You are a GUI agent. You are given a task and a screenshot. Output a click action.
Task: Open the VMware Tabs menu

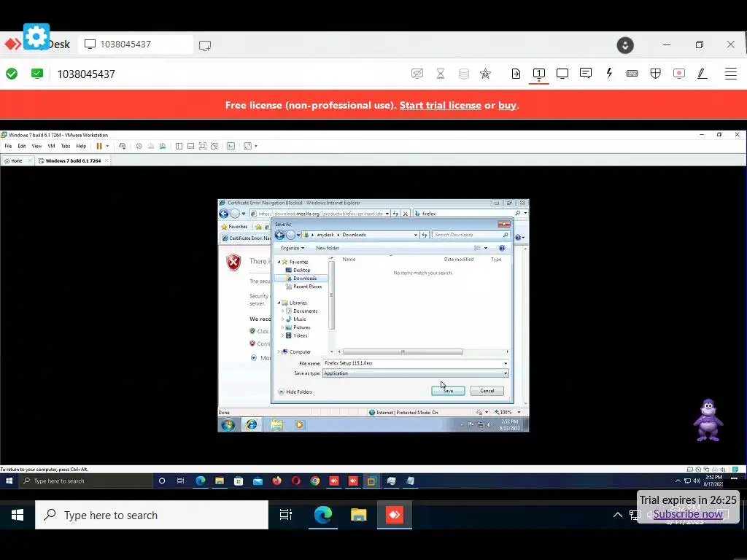coord(65,146)
